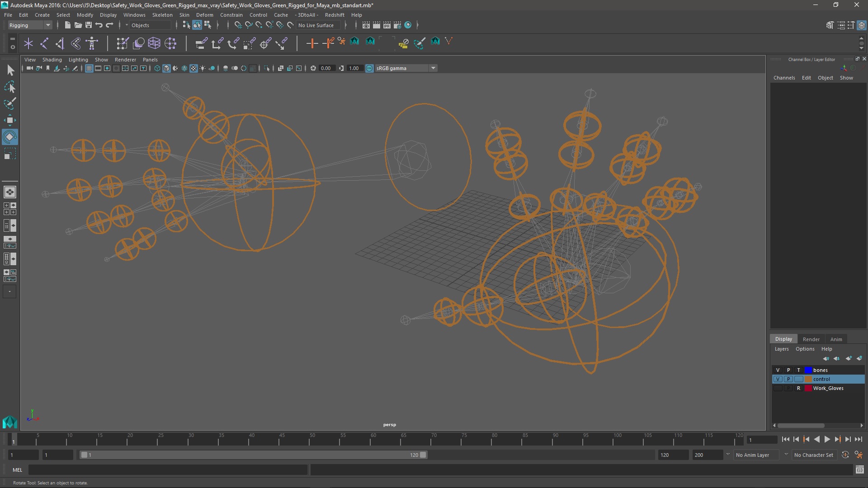The width and height of the screenshot is (868, 488).
Task: Click the Undo arrow icon
Action: tap(99, 25)
